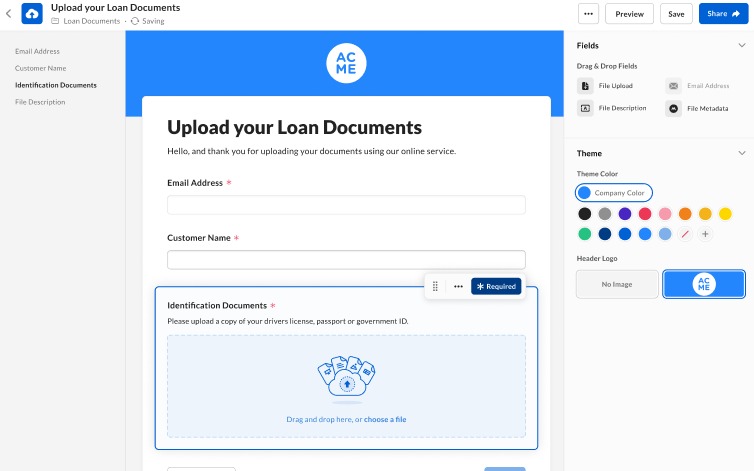
Task: Select the File Upload field icon
Action: [586, 86]
